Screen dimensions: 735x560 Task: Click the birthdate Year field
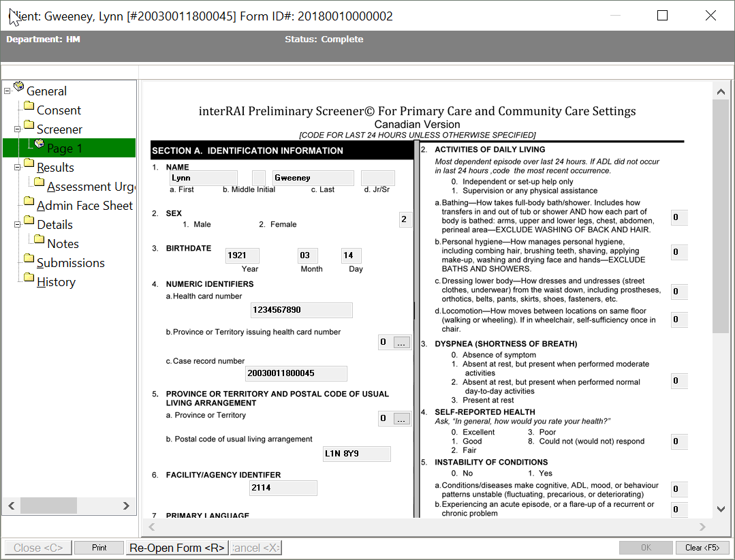click(243, 255)
